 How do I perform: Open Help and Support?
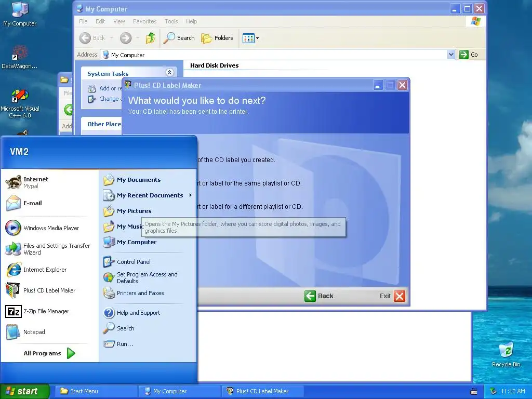(x=148, y=313)
